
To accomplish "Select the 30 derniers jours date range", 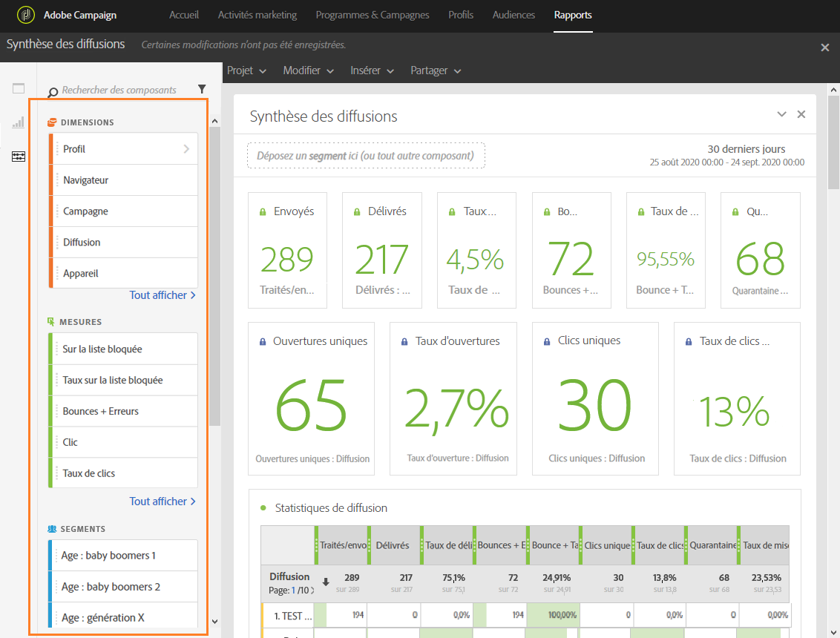I will pyautogui.click(x=746, y=149).
